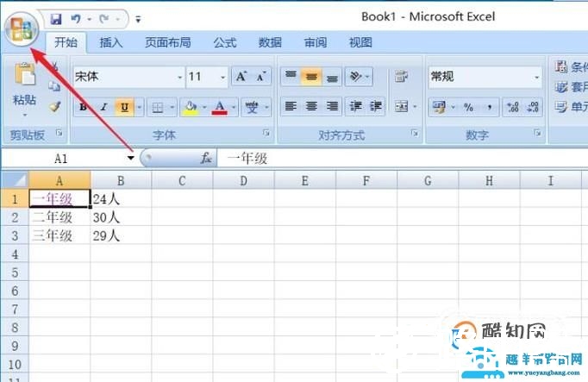Open 对齐方式 dialog launcher
Image resolution: width=588 pixels, height=382 pixels.
pyautogui.click(x=415, y=133)
